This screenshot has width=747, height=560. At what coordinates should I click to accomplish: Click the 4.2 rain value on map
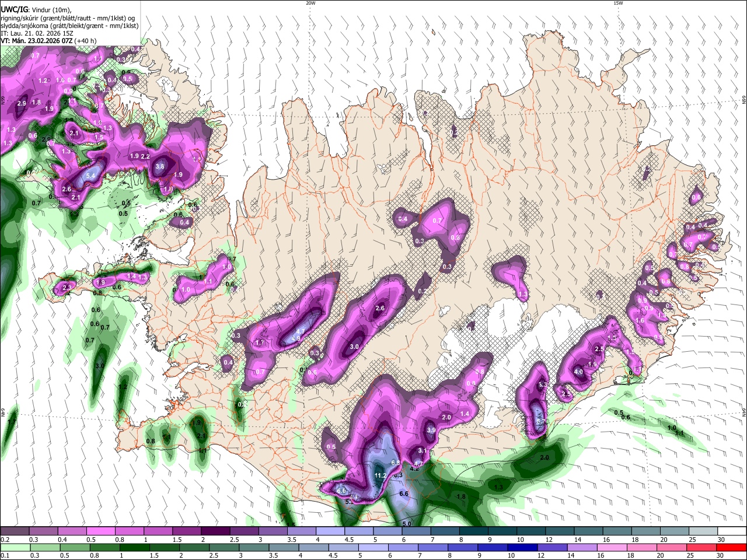click(415, 468)
